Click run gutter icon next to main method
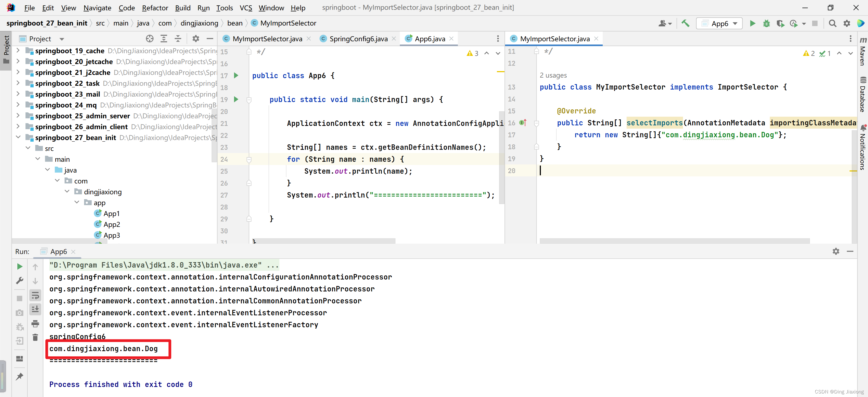868x397 pixels. (236, 99)
